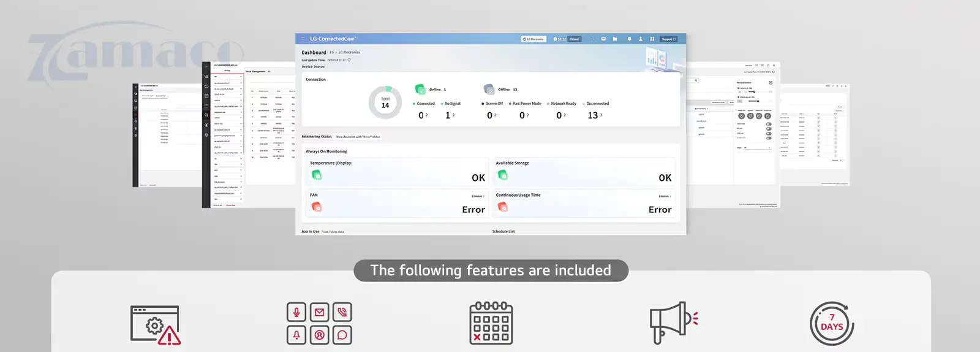Viewport: 980px width, 352px height.
Task: Click the Dashboard heading
Action: [314, 53]
